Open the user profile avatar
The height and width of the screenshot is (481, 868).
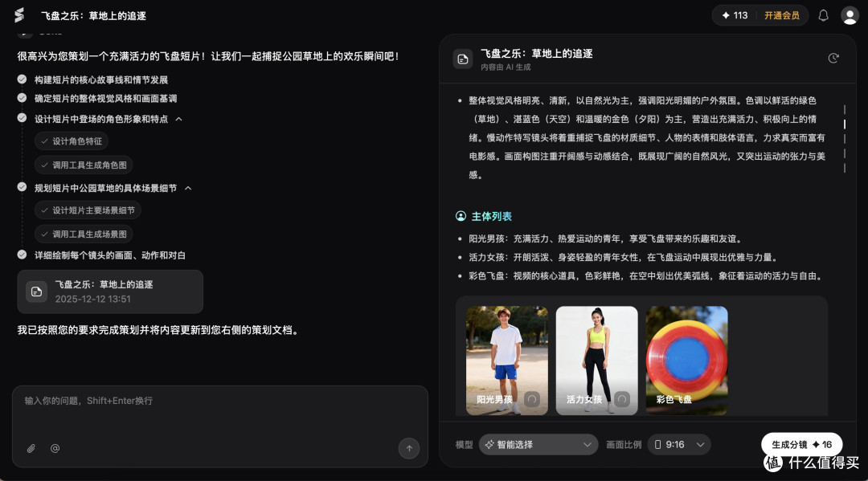pyautogui.click(x=850, y=15)
